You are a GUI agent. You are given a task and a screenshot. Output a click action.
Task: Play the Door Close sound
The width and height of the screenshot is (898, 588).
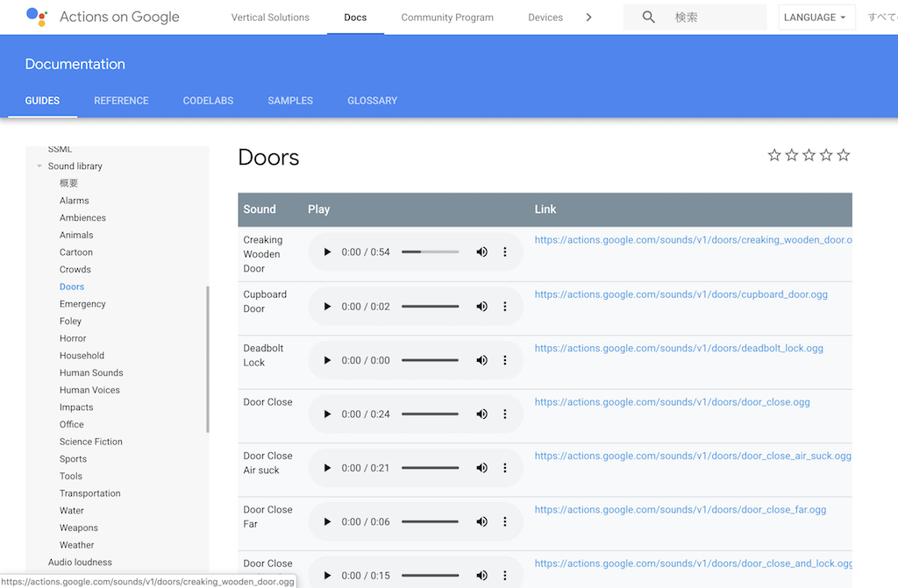327,414
